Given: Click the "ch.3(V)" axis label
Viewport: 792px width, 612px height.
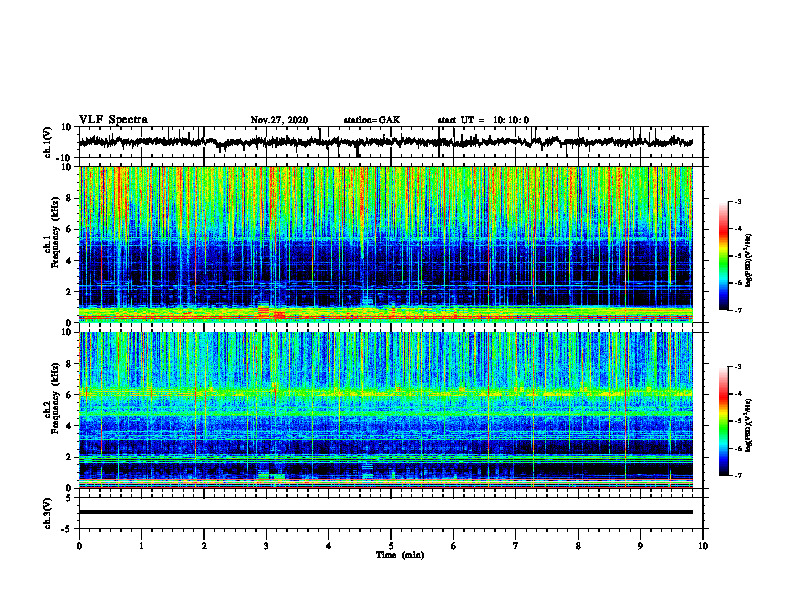Looking at the screenshot, I should [47, 513].
